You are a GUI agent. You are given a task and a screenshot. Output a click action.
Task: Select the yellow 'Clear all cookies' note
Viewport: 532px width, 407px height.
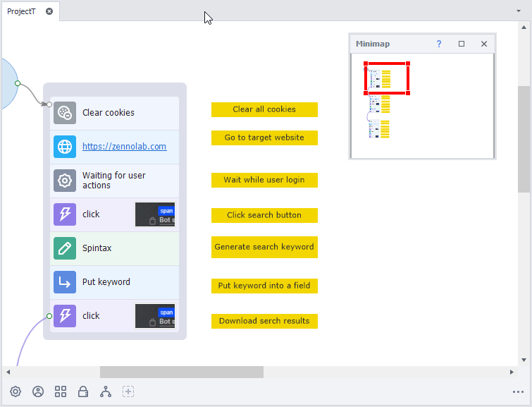[x=264, y=109]
